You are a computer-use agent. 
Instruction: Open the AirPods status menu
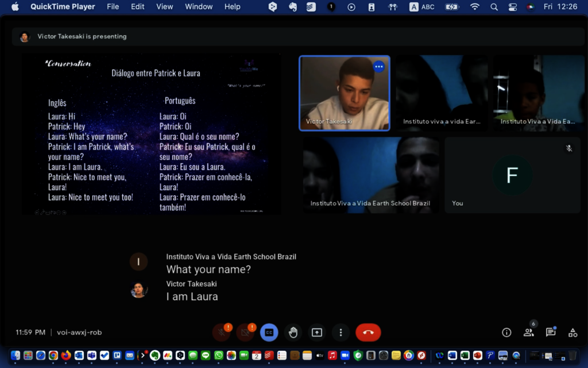tap(393, 7)
